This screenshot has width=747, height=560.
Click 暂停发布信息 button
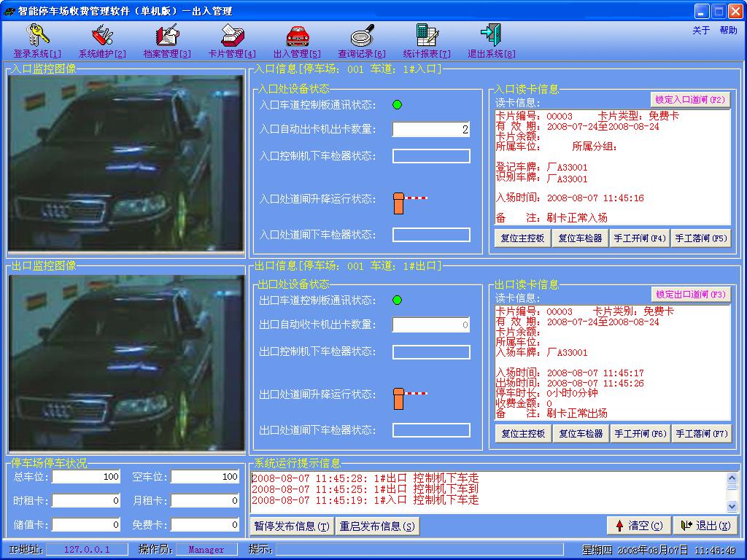pos(292,526)
